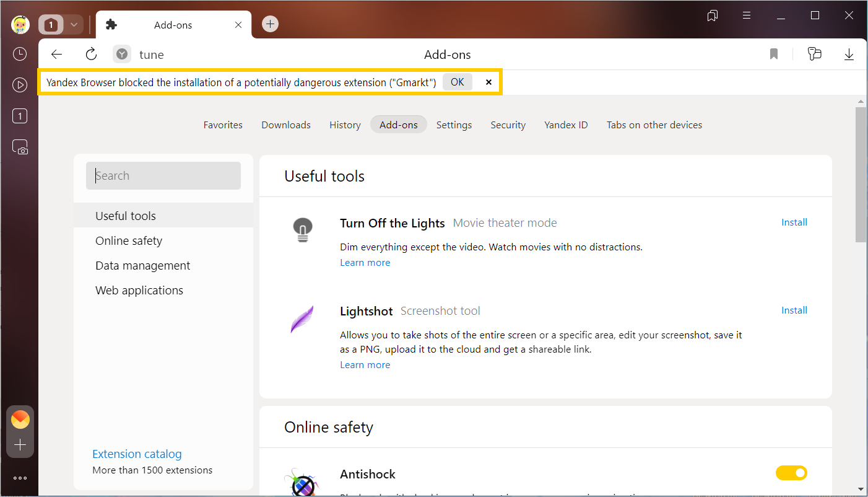Click the vertical scrollbar thumb
Screen dimensions: 868x497
click(x=861, y=174)
